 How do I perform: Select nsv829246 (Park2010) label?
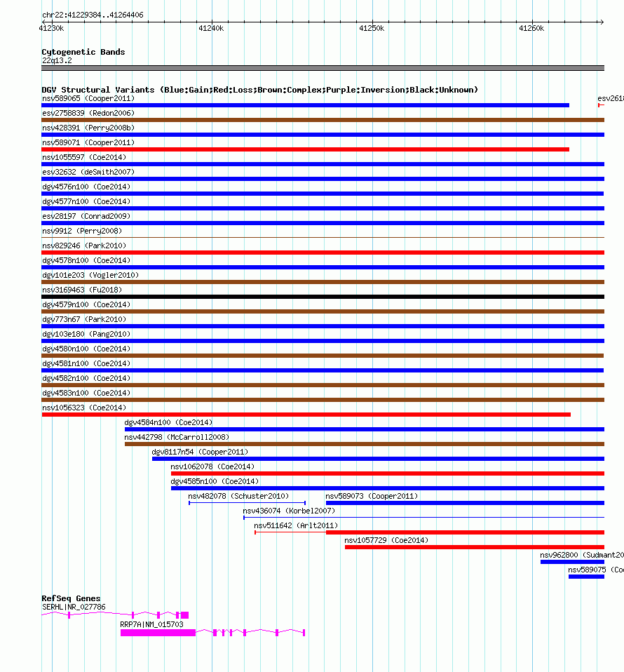(x=84, y=246)
